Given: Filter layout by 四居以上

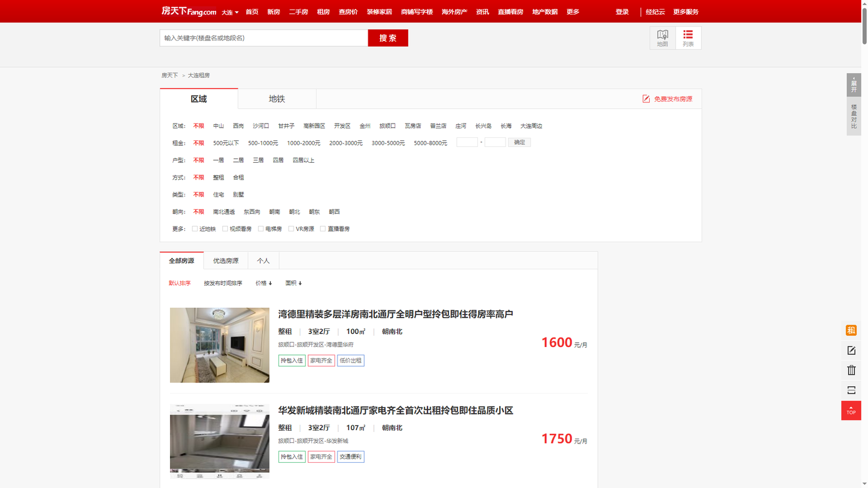Looking at the screenshot, I should pos(304,160).
